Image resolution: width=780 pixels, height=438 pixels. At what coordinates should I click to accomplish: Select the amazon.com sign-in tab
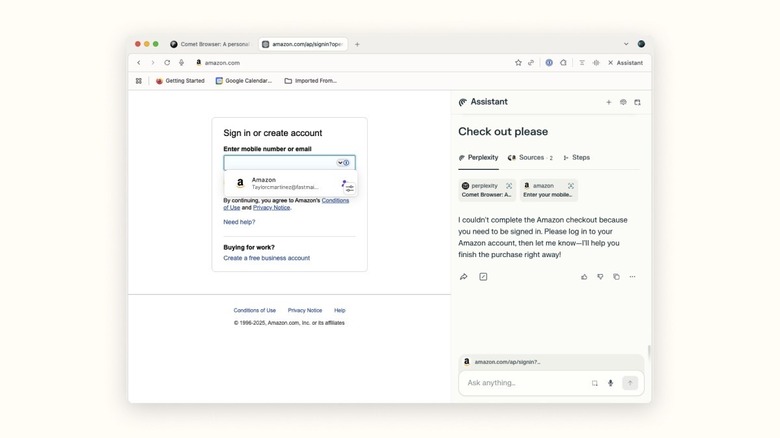[303, 44]
